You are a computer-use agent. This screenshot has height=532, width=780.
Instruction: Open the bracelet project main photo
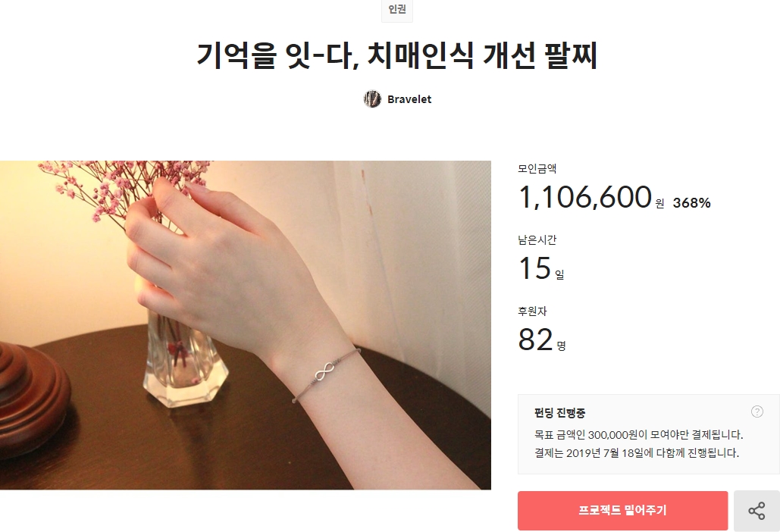click(x=246, y=325)
